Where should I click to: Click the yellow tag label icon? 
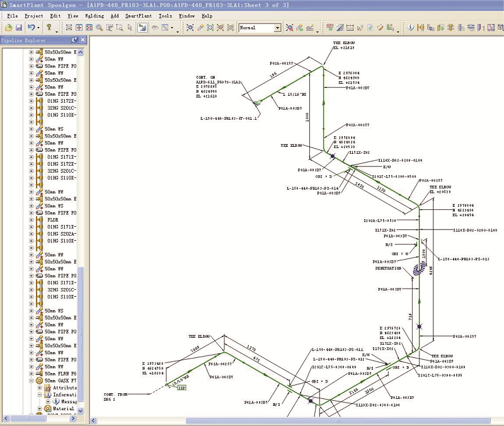(380, 28)
